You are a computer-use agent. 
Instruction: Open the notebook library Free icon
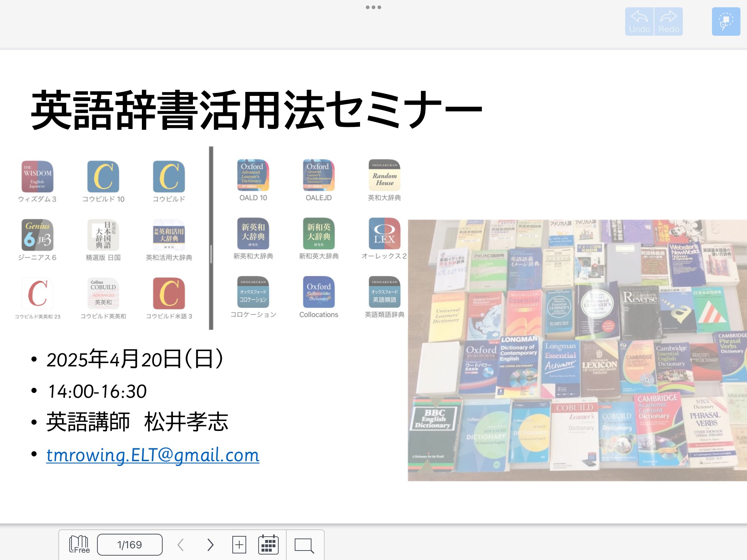click(x=80, y=545)
